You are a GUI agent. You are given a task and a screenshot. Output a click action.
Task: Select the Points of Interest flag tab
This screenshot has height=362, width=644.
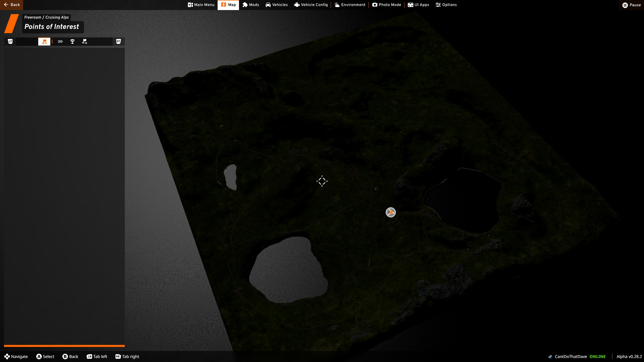[x=44, y=41]
